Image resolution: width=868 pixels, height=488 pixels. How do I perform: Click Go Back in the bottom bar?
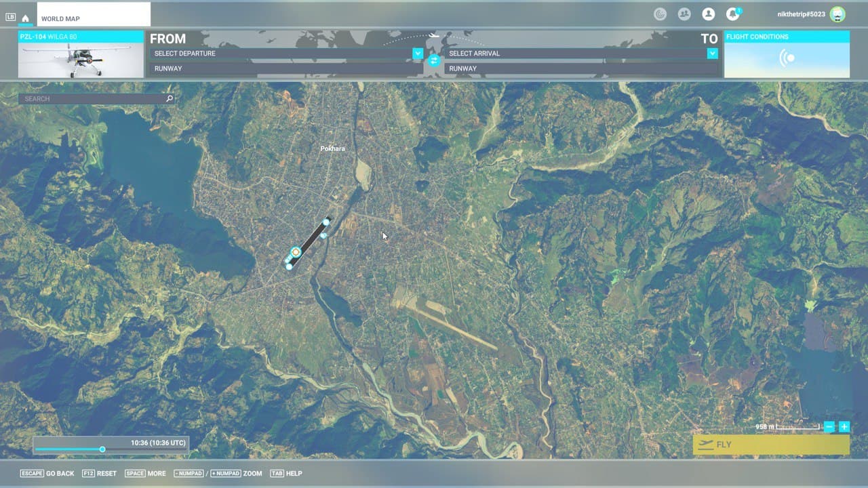tap(47, 473)
